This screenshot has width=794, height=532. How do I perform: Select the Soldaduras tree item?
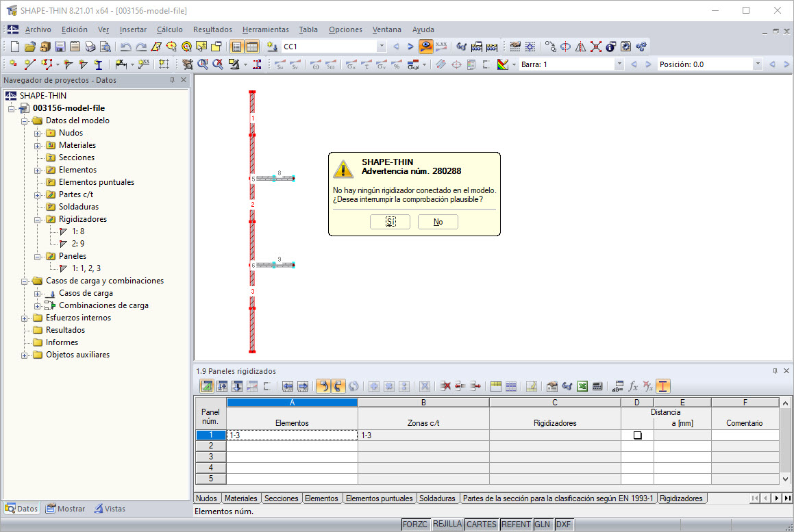(79, 207)
